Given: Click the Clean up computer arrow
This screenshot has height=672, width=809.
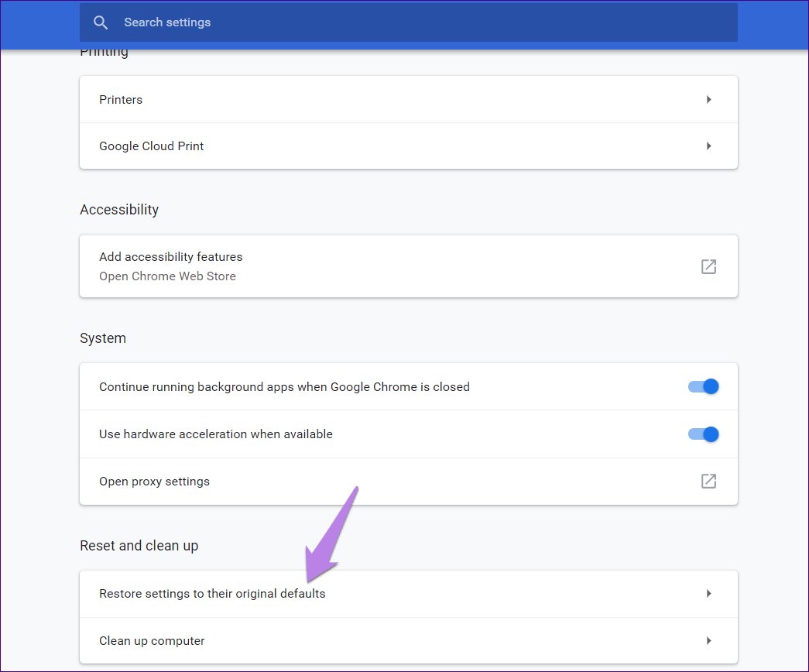Looking at the screenshot, I should click(708, 641).
